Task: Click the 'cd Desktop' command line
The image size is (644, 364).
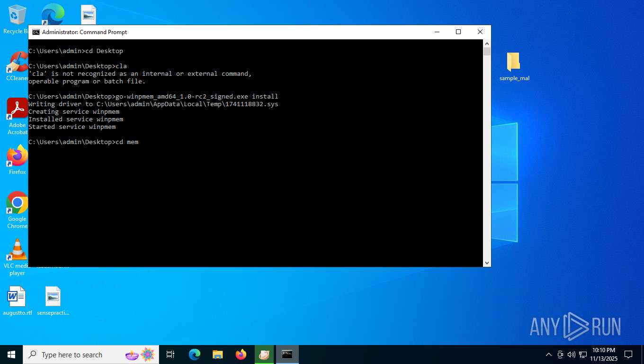Action: (76, 51)
